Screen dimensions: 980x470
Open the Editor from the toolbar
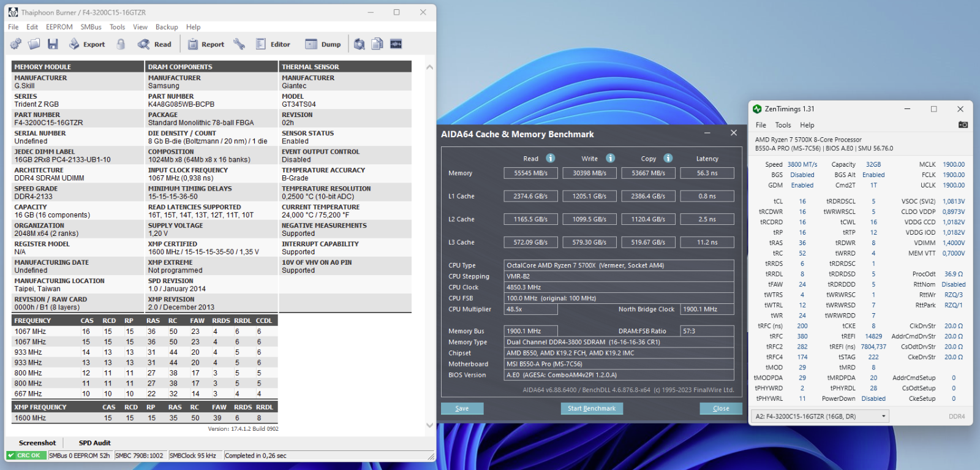273,44
